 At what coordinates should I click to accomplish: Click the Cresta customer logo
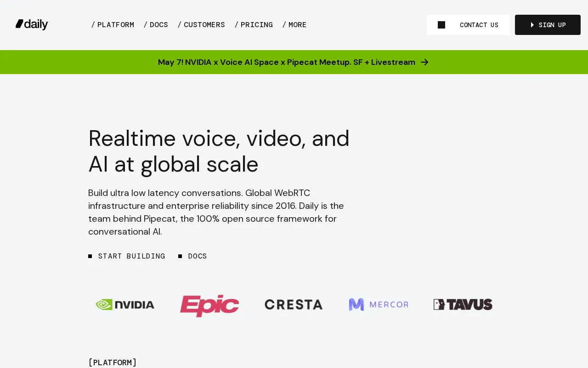[294, 305]
